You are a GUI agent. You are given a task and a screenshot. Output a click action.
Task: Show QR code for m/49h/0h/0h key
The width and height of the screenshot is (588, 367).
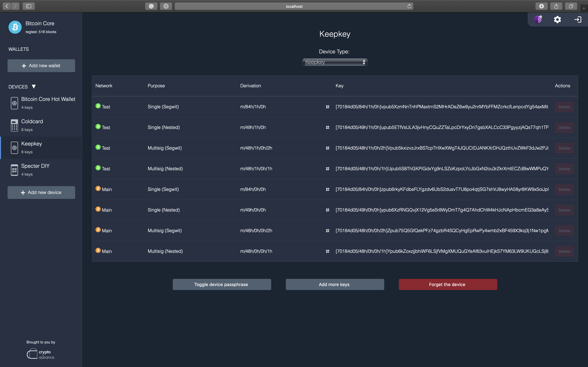click(x=327, y=210)
